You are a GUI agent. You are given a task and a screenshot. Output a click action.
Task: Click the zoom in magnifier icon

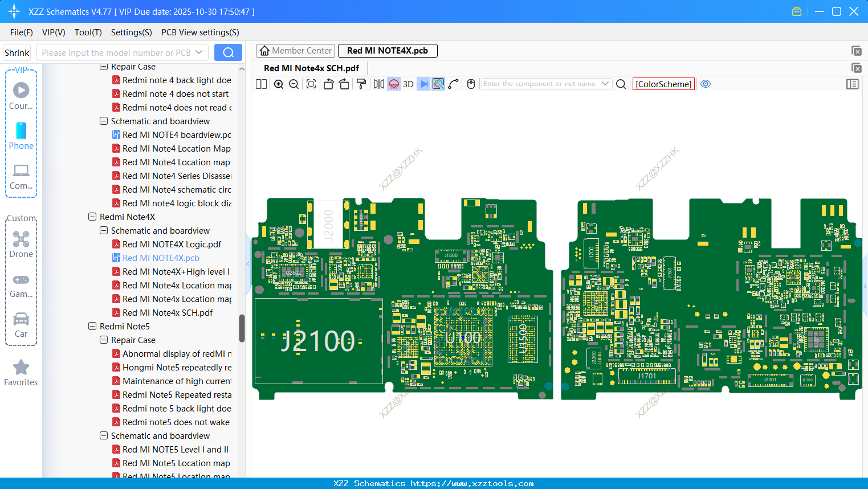click(279, 84)
